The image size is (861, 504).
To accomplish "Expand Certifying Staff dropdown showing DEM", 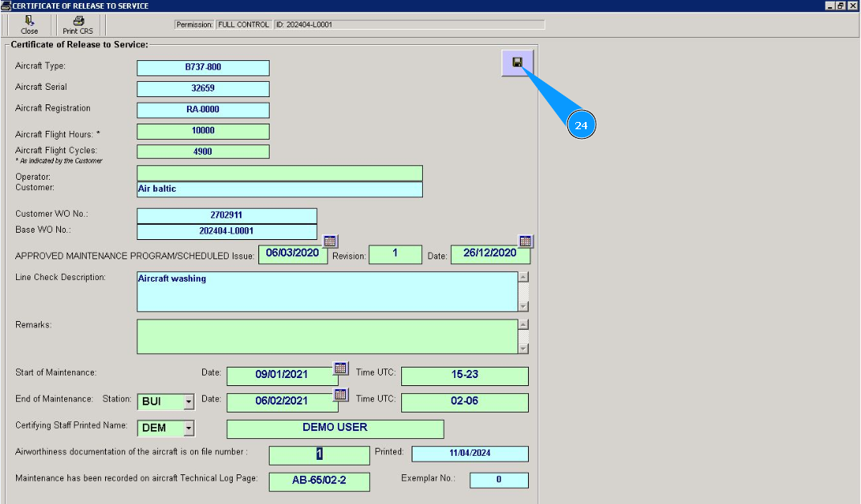I will (x=189, y=429).
